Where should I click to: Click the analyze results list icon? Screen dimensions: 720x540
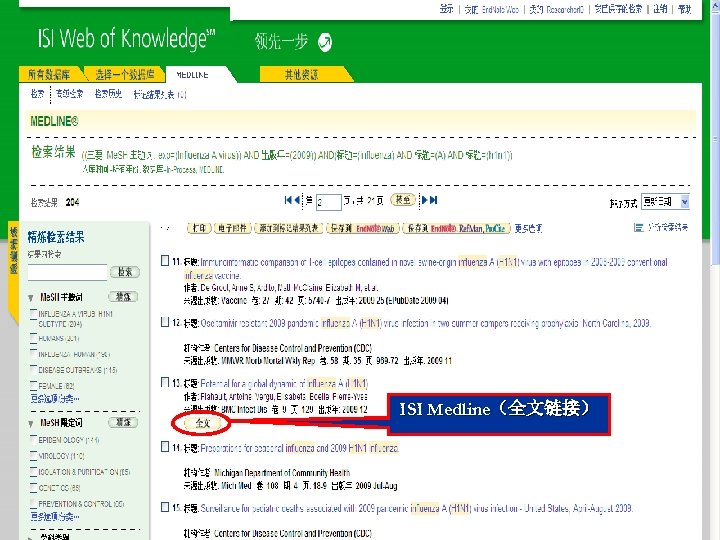tap(638, 228)
